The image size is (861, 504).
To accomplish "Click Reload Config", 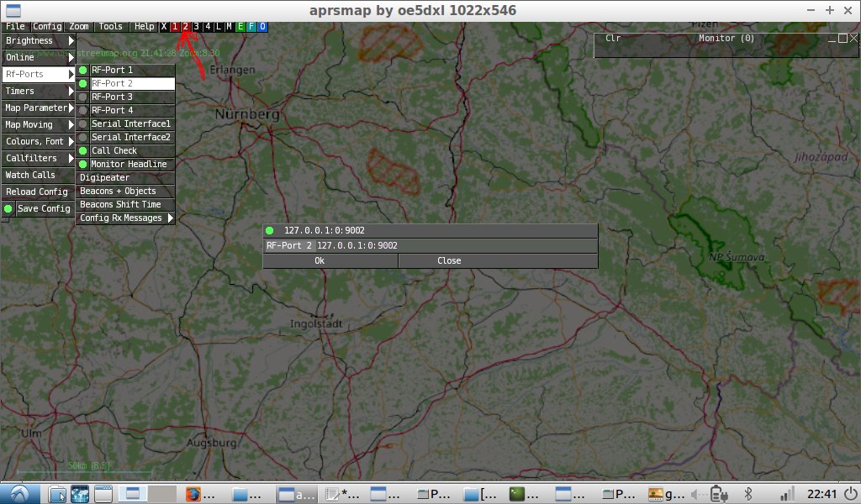I will (39, 192).
